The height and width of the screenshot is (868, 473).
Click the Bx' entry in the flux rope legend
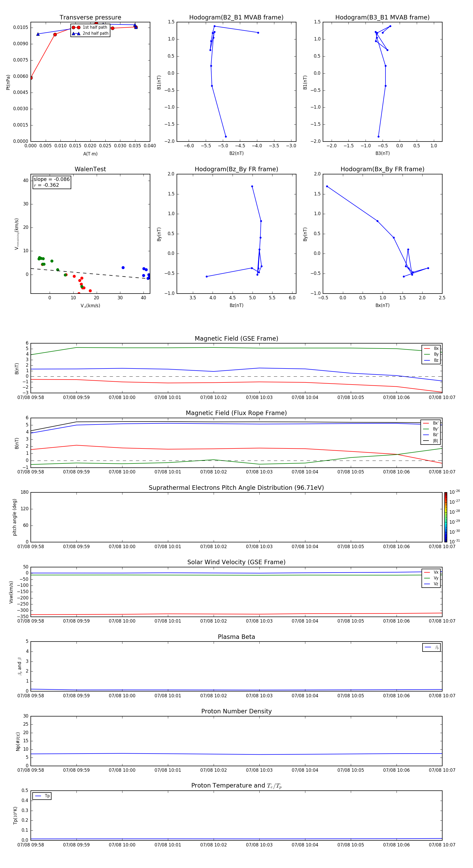(x=431, y=423)
